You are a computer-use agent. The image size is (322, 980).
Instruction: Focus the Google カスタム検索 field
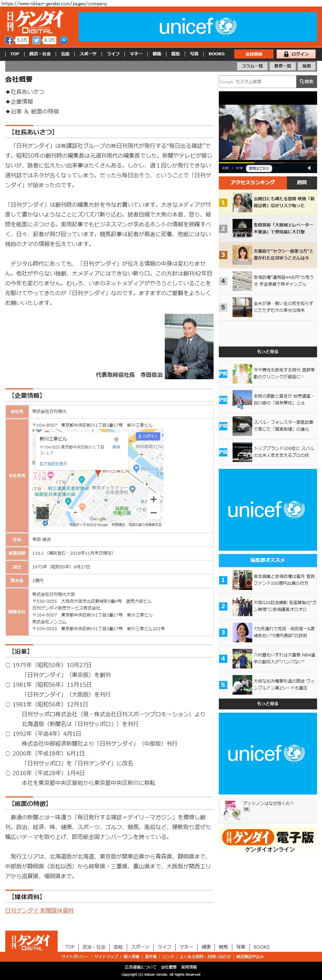[x=257, y=81]
